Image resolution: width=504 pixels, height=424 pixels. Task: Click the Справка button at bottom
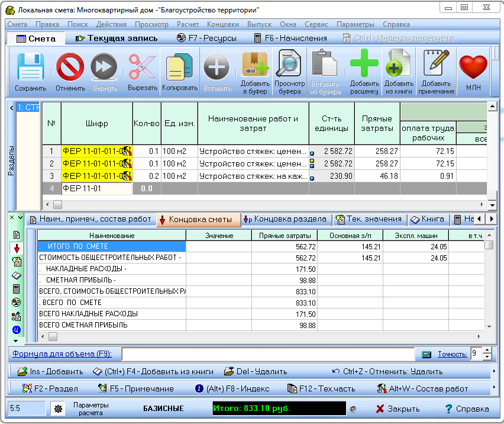(467, 409)
